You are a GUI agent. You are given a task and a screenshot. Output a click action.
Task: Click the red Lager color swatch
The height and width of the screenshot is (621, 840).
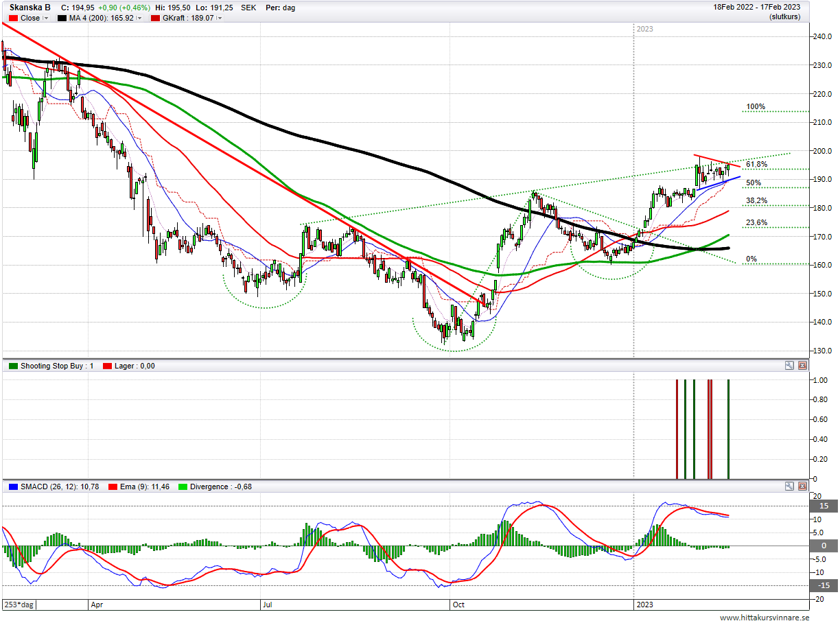[108, 366]
